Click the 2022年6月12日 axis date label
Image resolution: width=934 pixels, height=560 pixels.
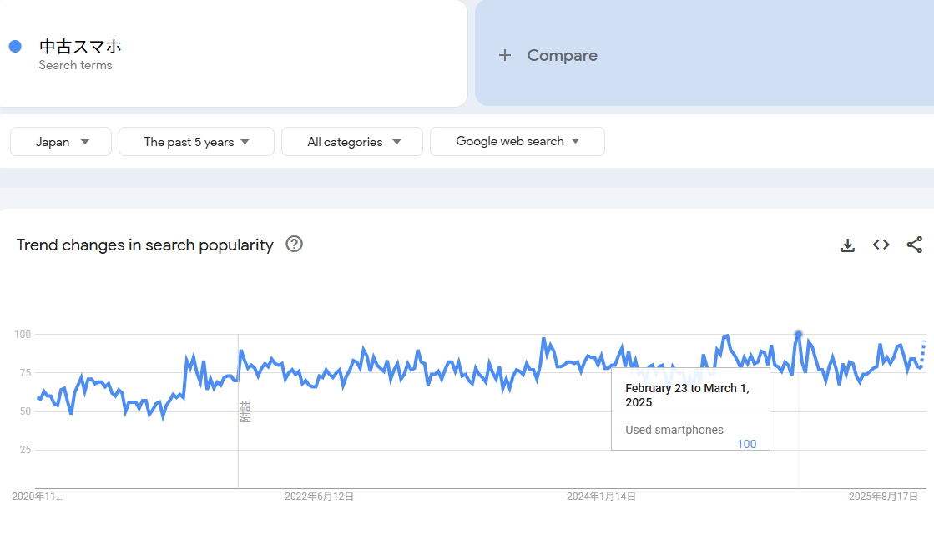(x=319, y=497)
